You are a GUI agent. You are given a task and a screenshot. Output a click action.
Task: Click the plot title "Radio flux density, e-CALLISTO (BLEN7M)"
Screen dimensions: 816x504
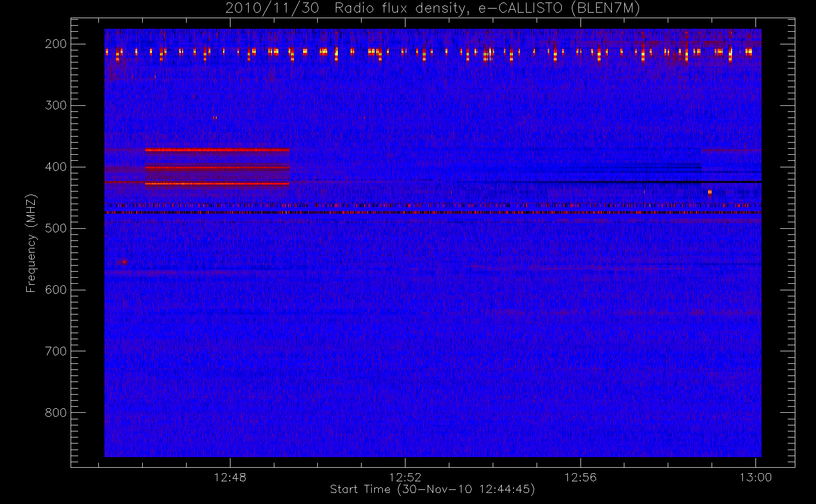point(487,9)
